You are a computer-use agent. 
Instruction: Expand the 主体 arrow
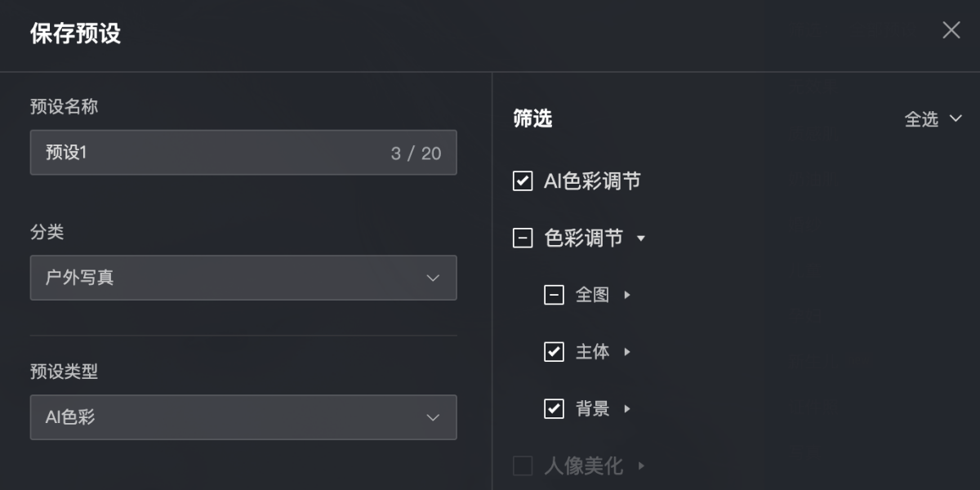point(627,352)
